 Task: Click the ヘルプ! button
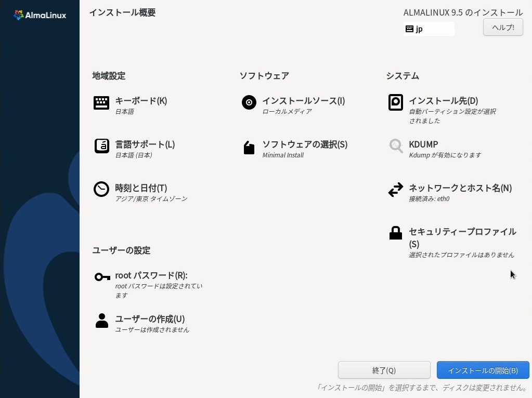pyautogui.click(x=503, y=27)
